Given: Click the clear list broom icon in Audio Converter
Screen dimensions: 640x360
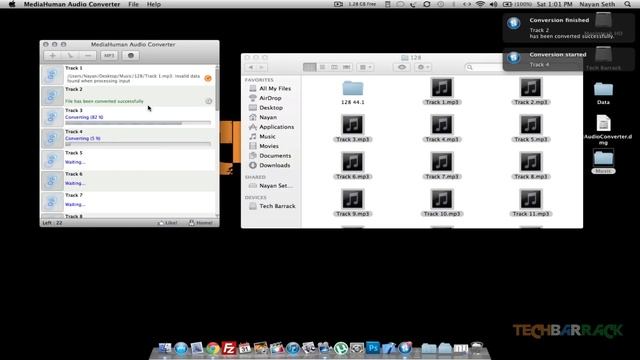Looking at the screenshot, I should pos(70,56).
